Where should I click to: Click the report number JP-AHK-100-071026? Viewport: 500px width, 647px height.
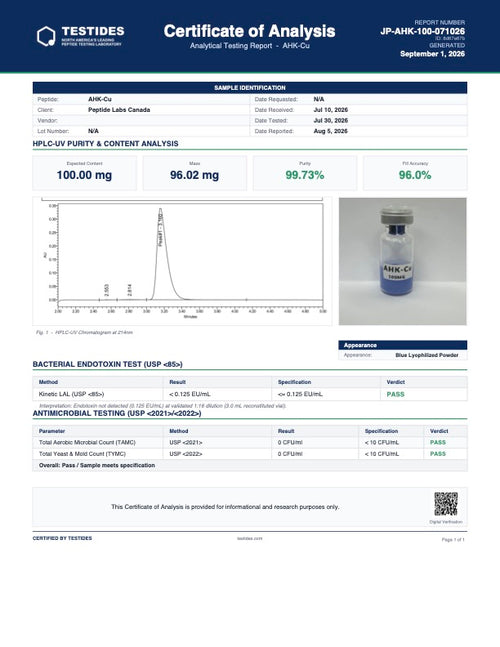point(422,31)
